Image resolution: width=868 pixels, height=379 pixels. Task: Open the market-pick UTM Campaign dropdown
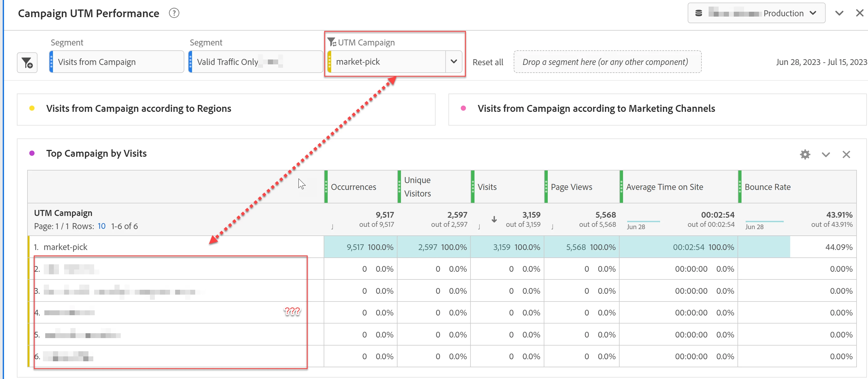point(454,62)
